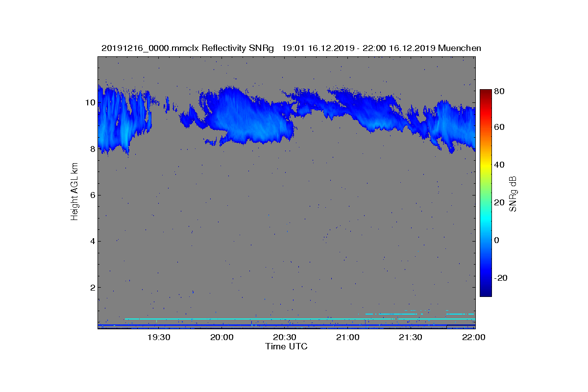Click the 19:30 time tick label
This screenshot has width=588, height=392.
[x=158, y=337]
